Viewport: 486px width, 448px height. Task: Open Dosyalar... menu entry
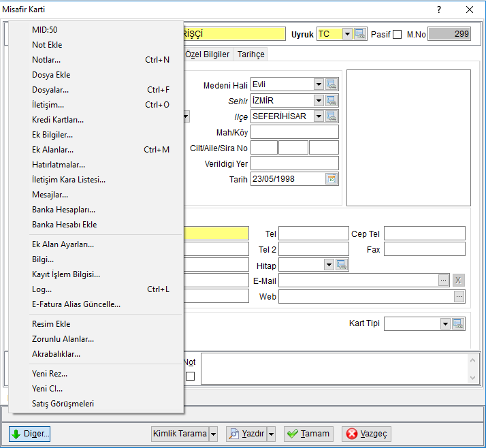pos(96,90)
